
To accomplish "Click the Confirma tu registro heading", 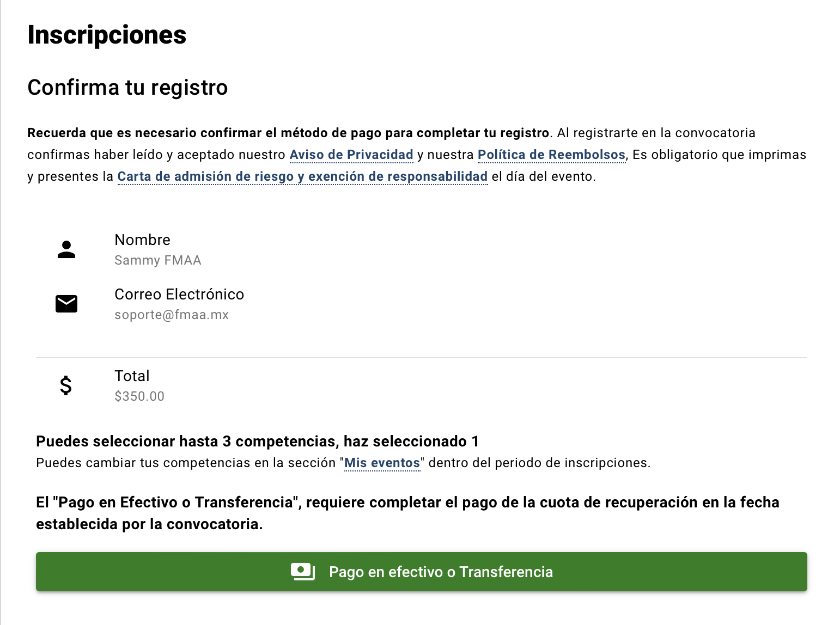I will (127, 88).
